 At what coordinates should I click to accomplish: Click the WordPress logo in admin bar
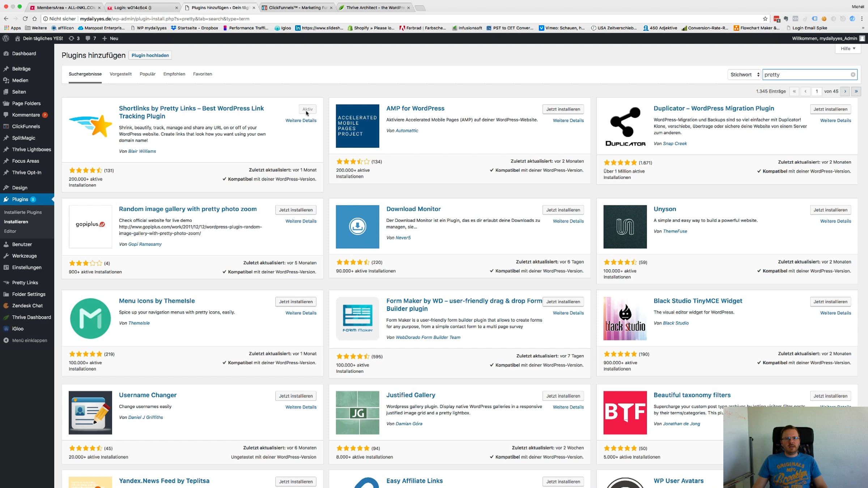[x=6, y=38]
